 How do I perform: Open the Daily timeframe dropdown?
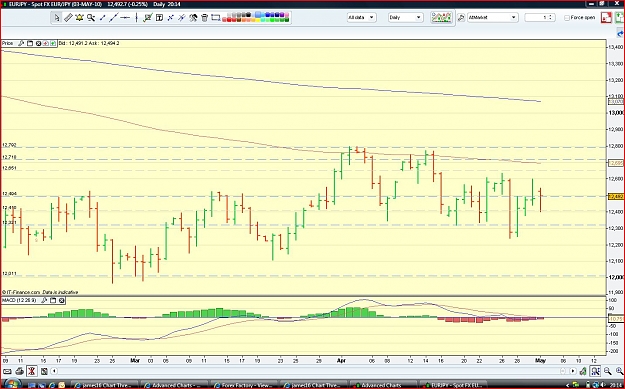[406, 18]
